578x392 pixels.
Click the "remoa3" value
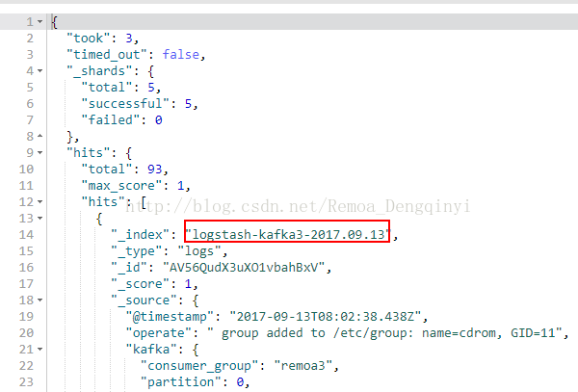(x=302, y=365)
